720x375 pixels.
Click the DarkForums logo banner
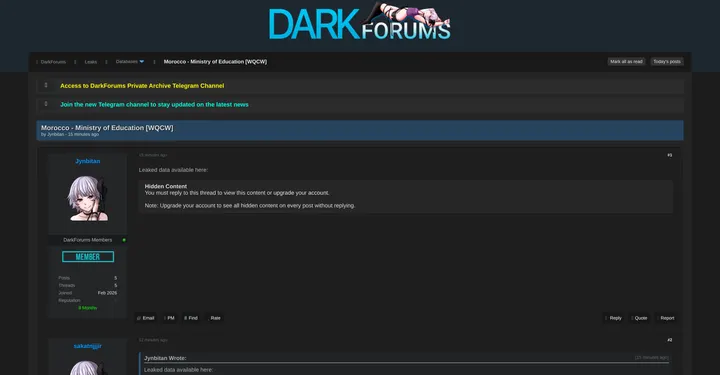pyautogui.click(x=360, y=22)
